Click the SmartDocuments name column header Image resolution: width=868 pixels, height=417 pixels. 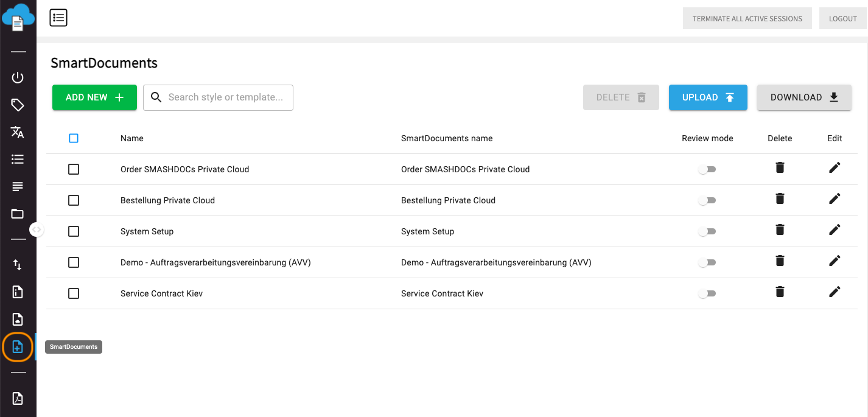(447, 138)
